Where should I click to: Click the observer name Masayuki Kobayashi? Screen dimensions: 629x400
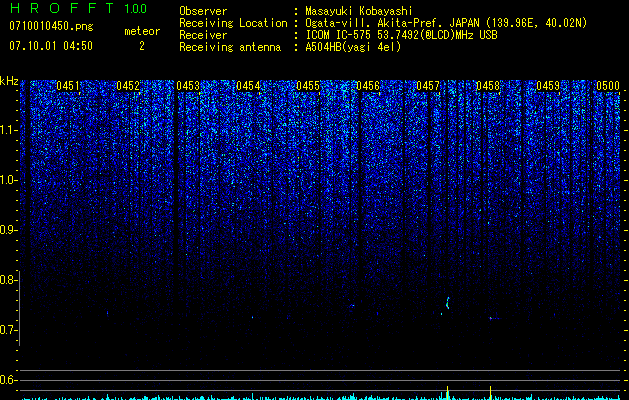click(x=359, y=11)
